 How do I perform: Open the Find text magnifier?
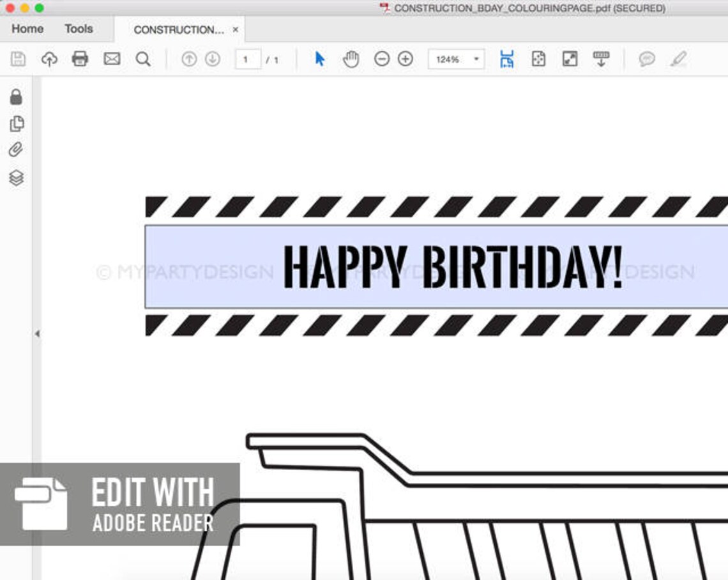click(143, 59)
